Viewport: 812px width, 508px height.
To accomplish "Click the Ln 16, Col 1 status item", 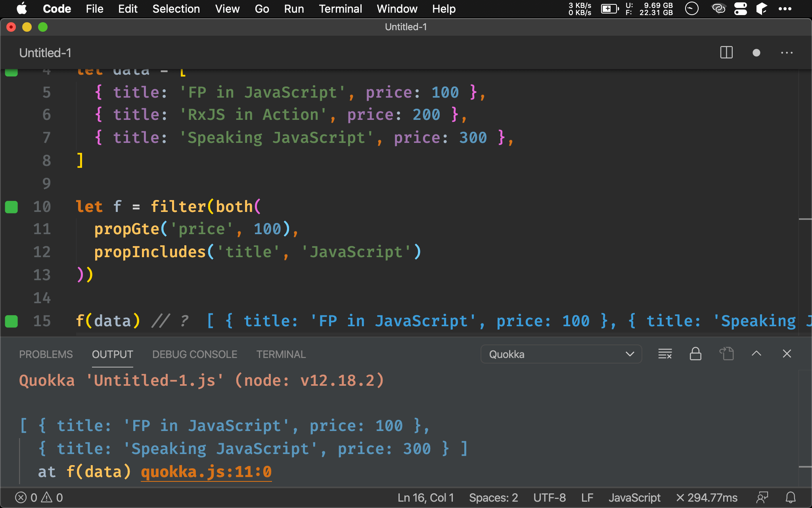I will click(425, 498).
